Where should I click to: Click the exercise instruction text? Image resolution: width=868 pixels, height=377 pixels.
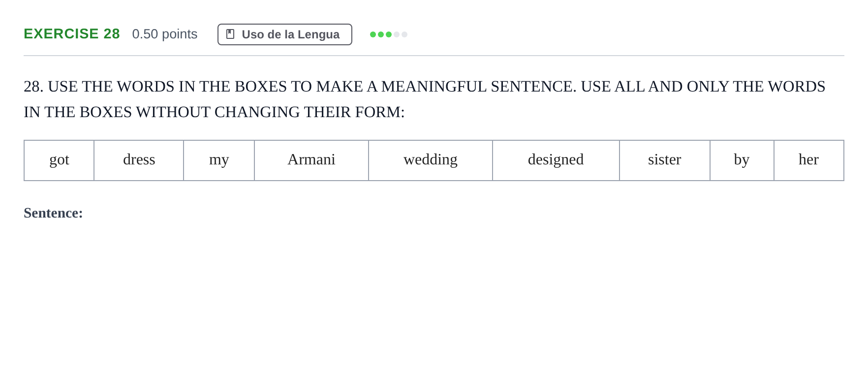425,99
